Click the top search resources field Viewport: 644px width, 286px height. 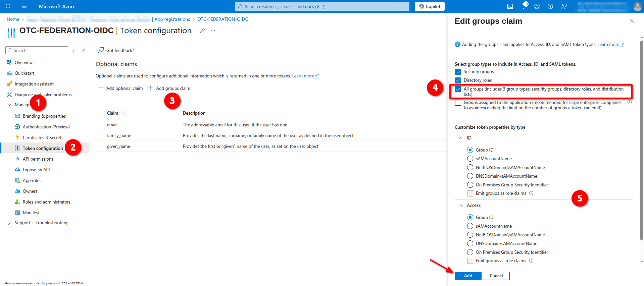[322, 6]
